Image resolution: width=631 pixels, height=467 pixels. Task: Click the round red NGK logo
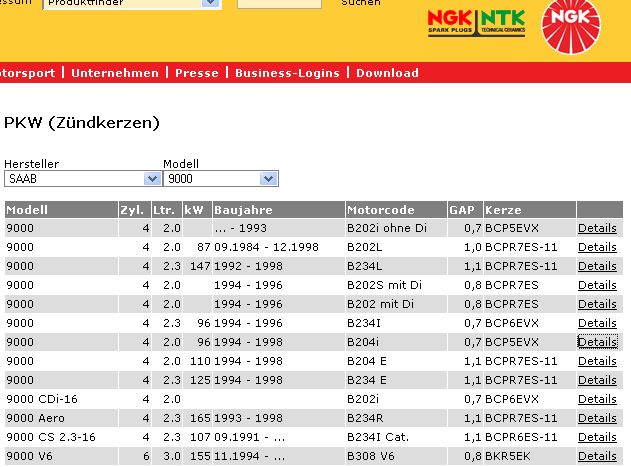pos(571,27)
